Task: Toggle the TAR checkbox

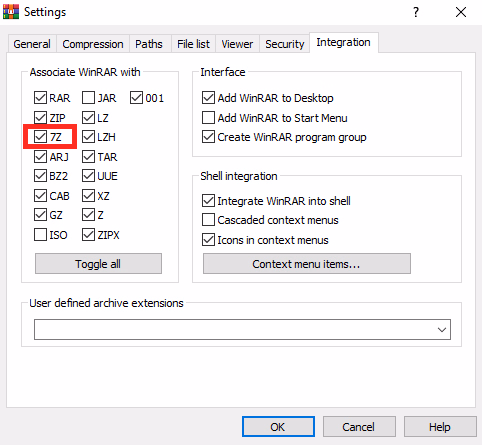Action: pos(88,157)
